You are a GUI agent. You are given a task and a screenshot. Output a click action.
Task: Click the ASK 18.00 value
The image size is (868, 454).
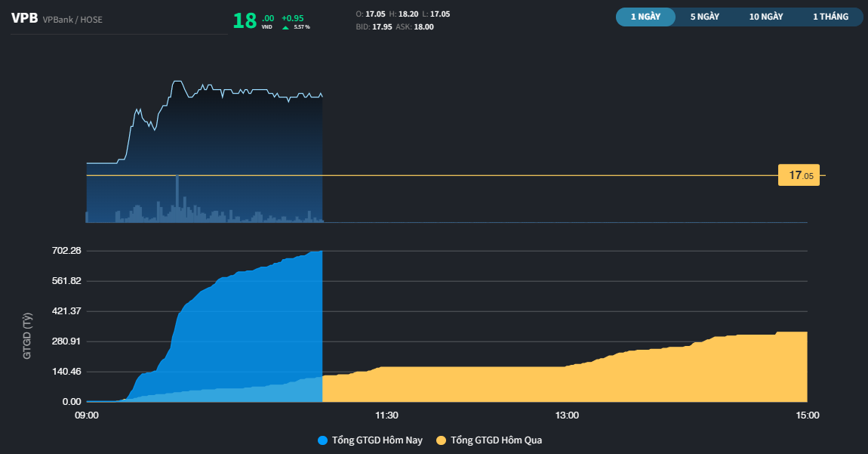tap(423, 26)
